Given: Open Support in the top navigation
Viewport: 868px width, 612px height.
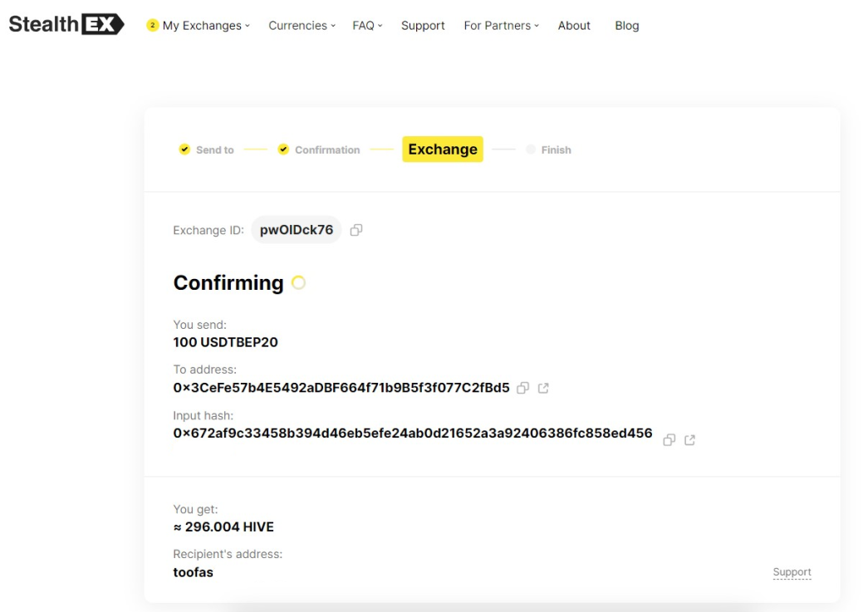Looking at the screenshot, I should (x=423, y=26).
